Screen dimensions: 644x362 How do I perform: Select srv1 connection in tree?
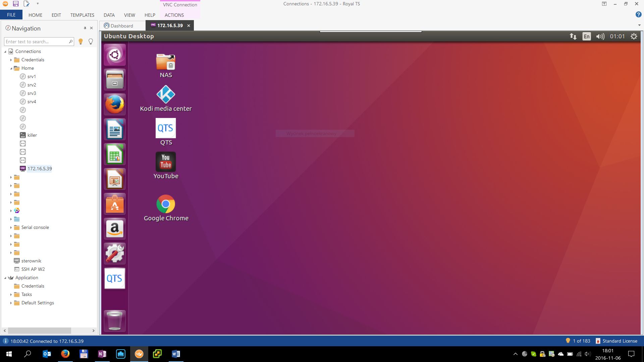[32, 76]
